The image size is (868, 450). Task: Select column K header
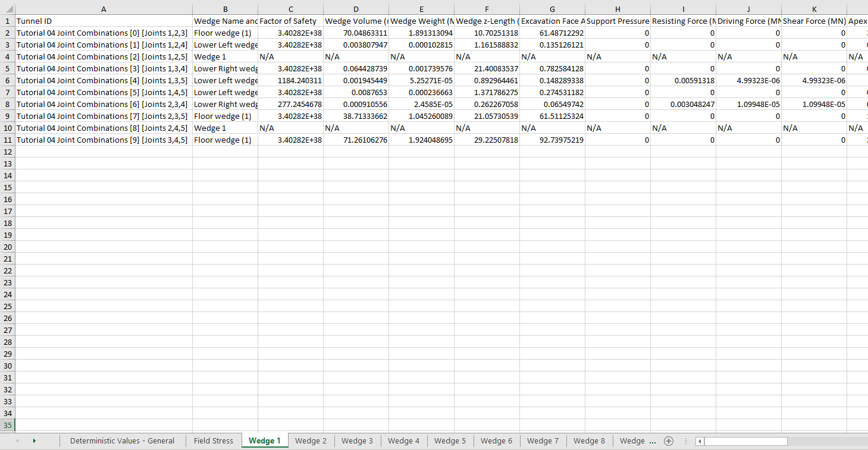click(814, 9)
